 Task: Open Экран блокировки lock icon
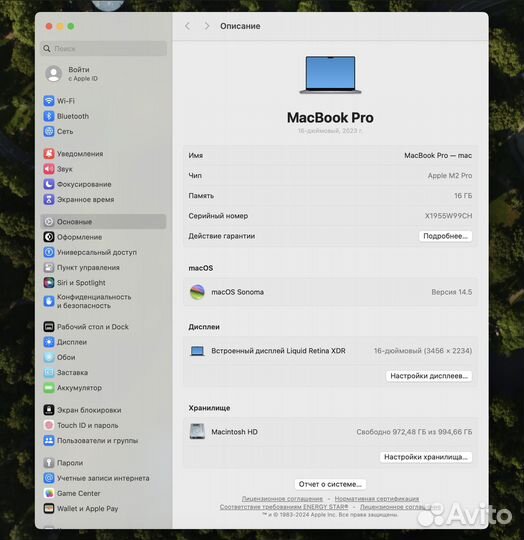pos(49,410)
